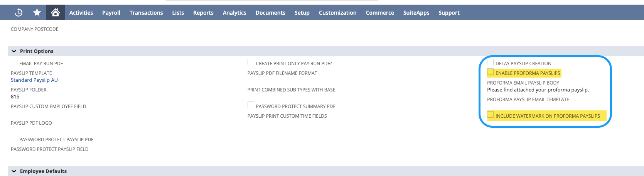Select the Reports menu item
Screen dimensions: 644x176
pyautogui.click(x=203, y=13)
